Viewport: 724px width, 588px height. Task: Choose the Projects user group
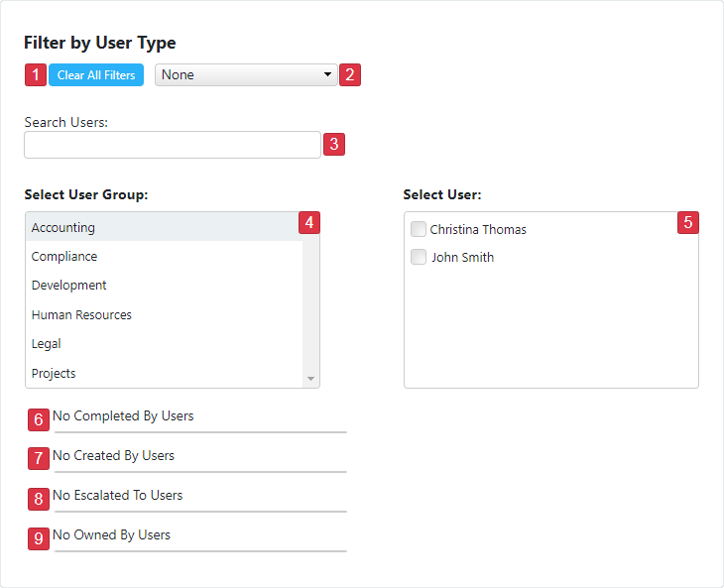click(x=164, y=373)
